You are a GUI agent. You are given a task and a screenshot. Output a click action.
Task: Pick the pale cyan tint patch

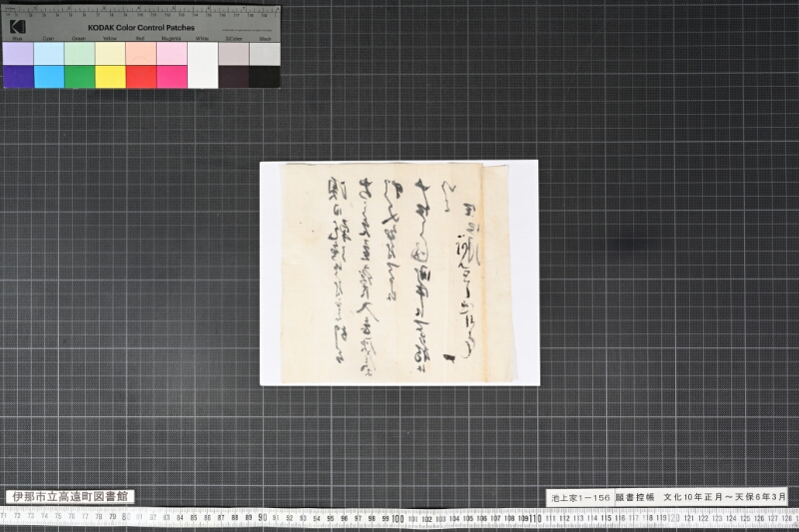pos(49,54)
